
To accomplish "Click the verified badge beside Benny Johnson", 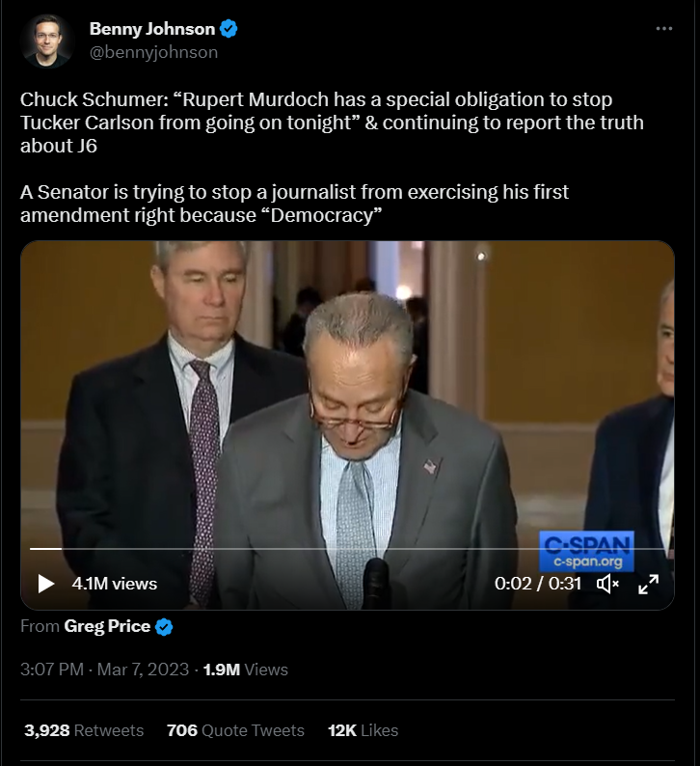I will [229, 29].
